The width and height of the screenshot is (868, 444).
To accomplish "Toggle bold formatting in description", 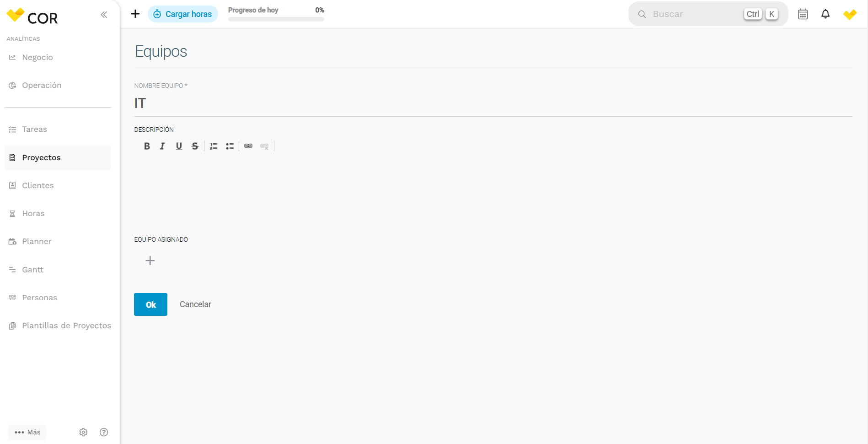I will pos(147,146).
